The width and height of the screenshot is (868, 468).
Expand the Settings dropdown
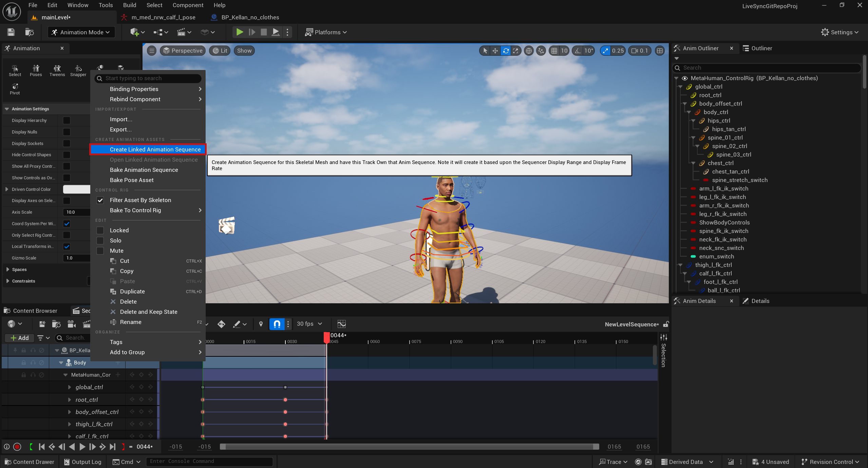[x=839, y=32]
